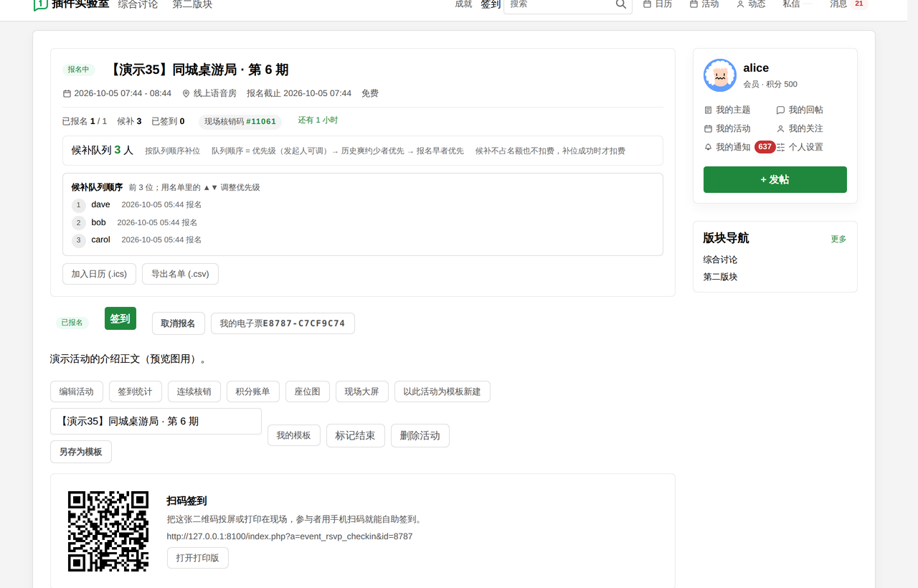Click the green + 发帖 button
Image resolution: width=918 pixels, height=588 pixels.
pyautogui.click(x=775, y=179)
